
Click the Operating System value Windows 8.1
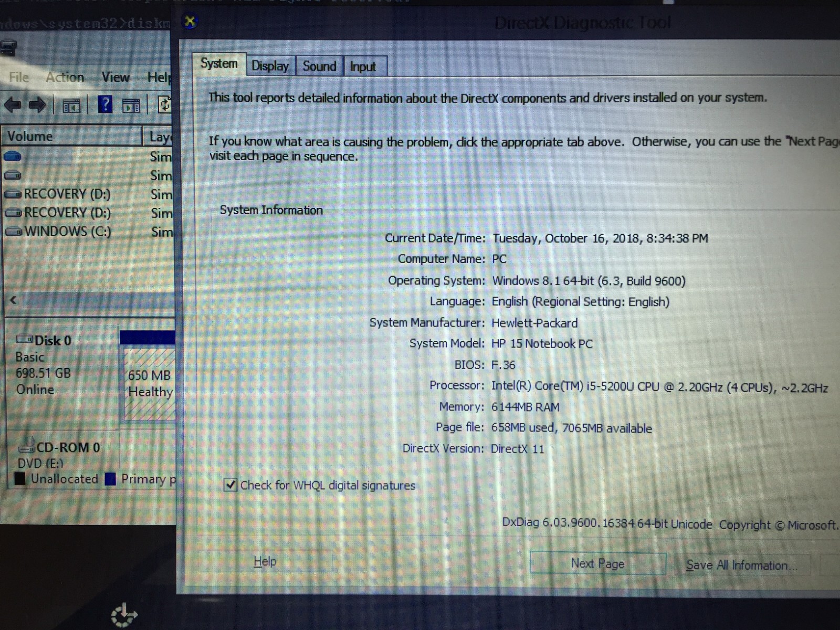(x=589, y=281)
